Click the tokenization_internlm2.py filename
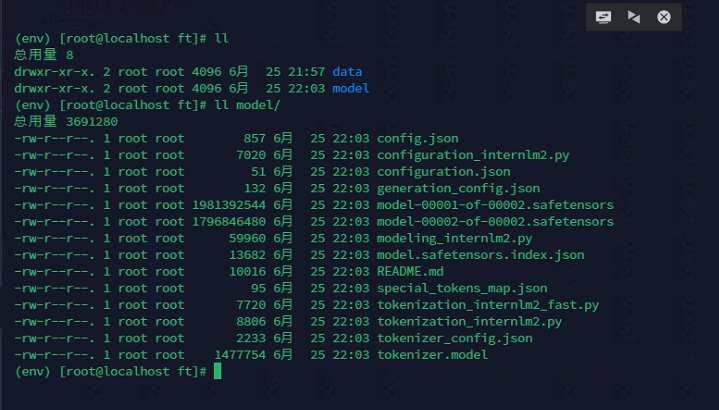This screenshot has width=719, height=410. tap(470, 321)
